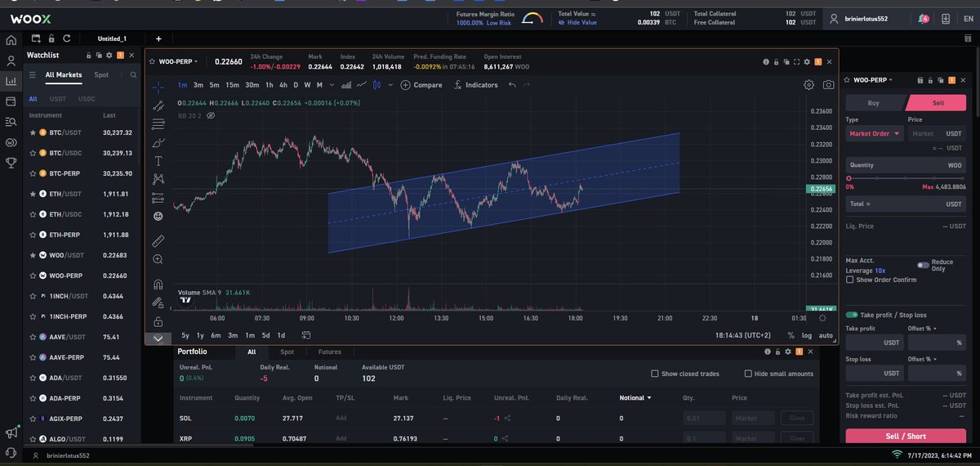Open the wallet sidebar icon

tap(11, 101)
